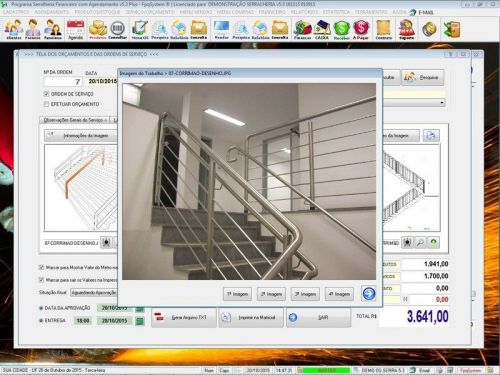Click the red A Pagar dollar icon
500x375 pixels.
361,29
